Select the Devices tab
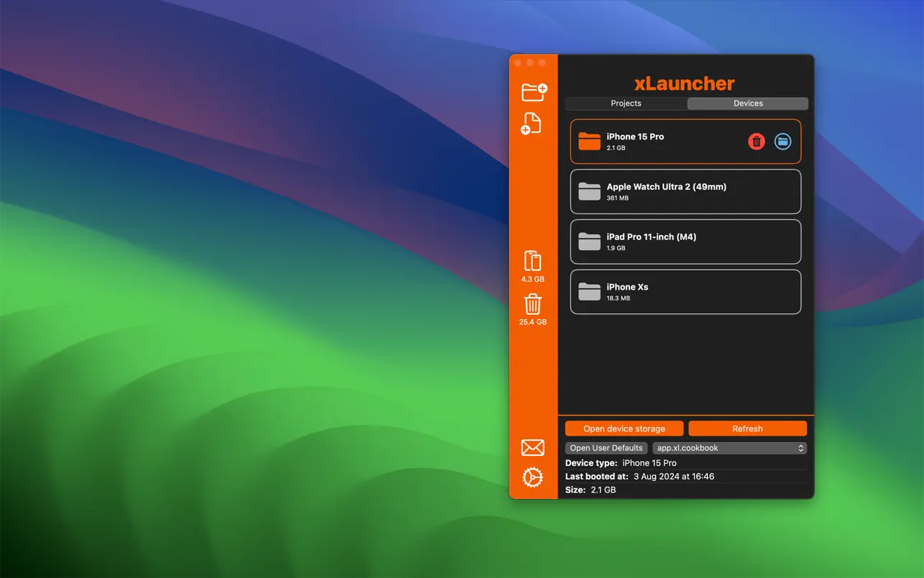 747,103
